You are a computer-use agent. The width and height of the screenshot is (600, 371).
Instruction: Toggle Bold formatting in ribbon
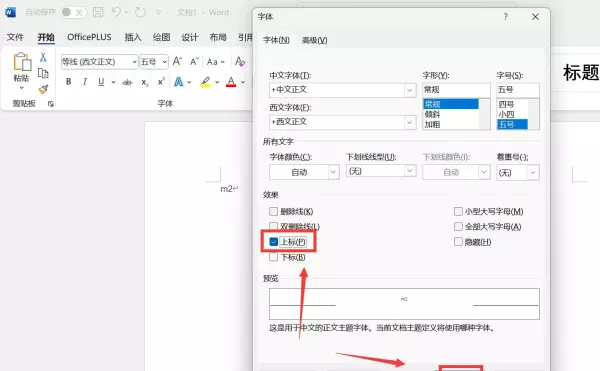[x=68, y=81]
